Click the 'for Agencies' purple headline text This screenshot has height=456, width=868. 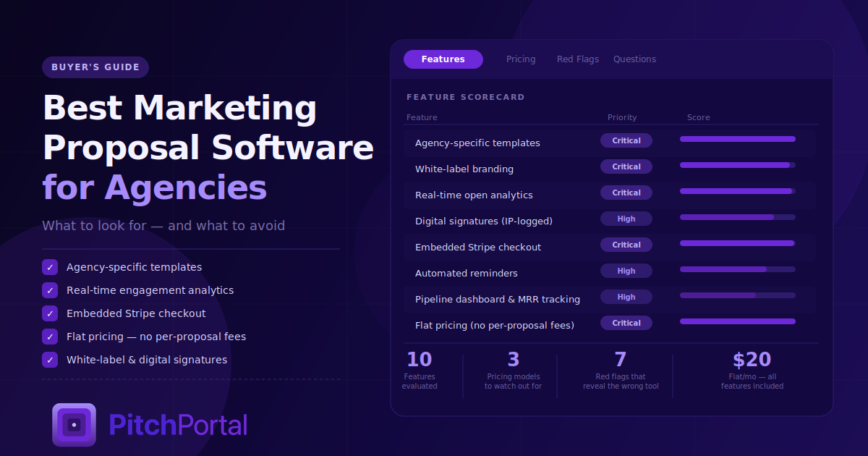pos(155,187)
